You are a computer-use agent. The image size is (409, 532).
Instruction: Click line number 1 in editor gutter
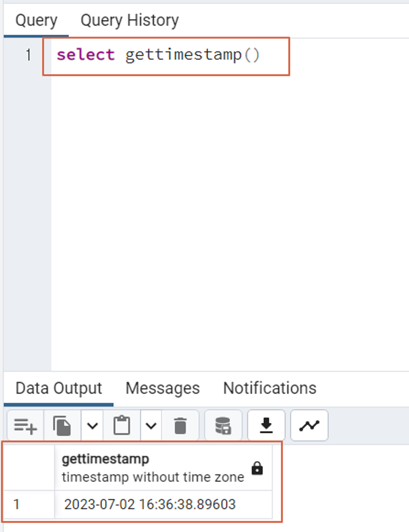pyautogui.click(x=29, y=55)
